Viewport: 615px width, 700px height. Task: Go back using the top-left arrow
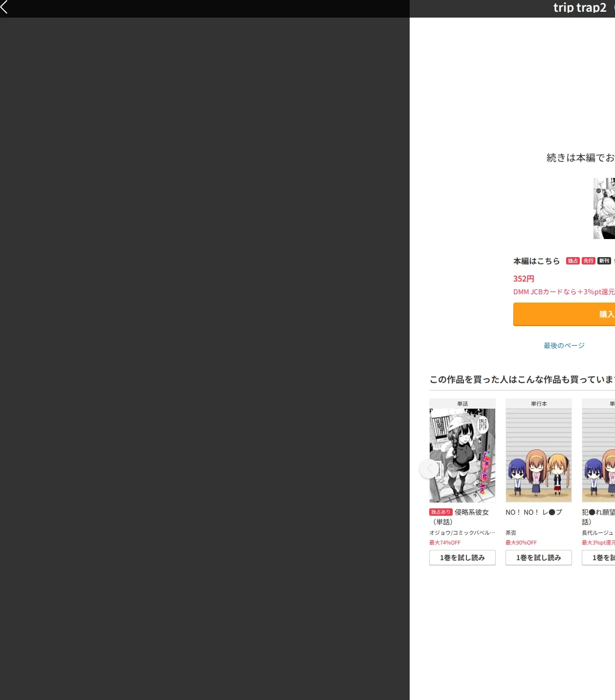tap(4, 7)
